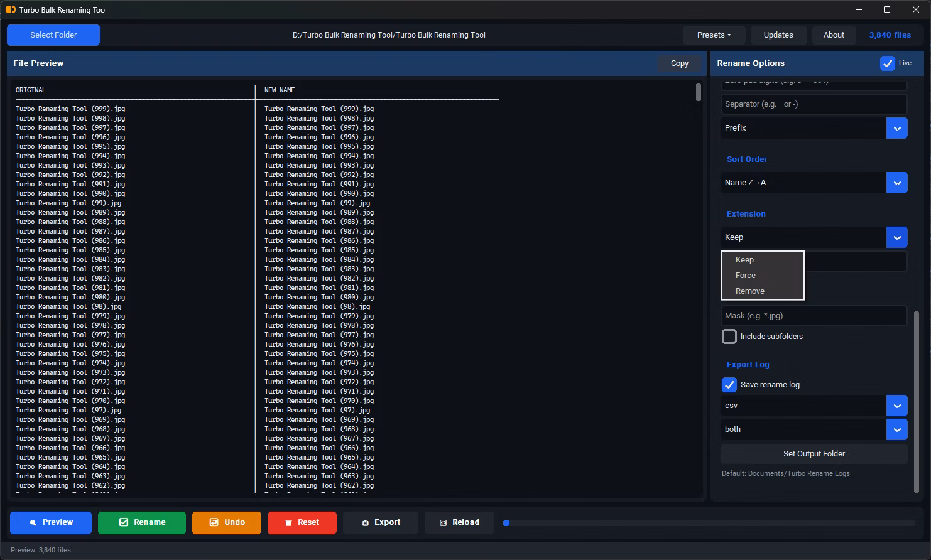The height and width of the screenshot is (560, 931).
Task: Click the Rename Options panel title
Action: [751, 63]
